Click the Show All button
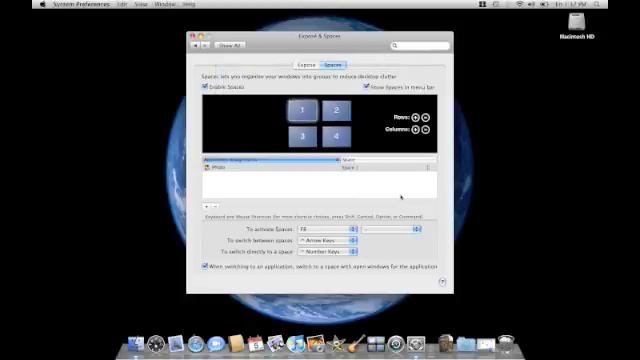The width and height of the screenshot is (640, 360). (x=229, y=45)
